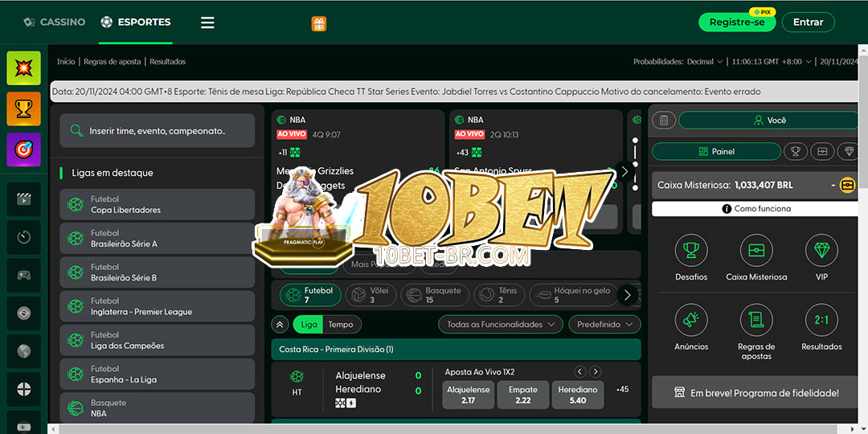Go to Início in the breadcrumb
The height and width of the screenshot is (434, 868).
[66, 61]
